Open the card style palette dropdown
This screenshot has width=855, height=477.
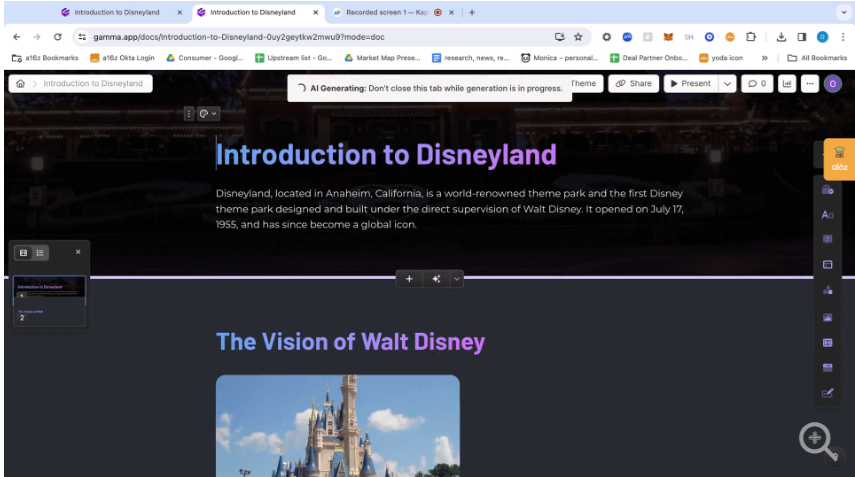pyautogui.click(x=208, y=113)
